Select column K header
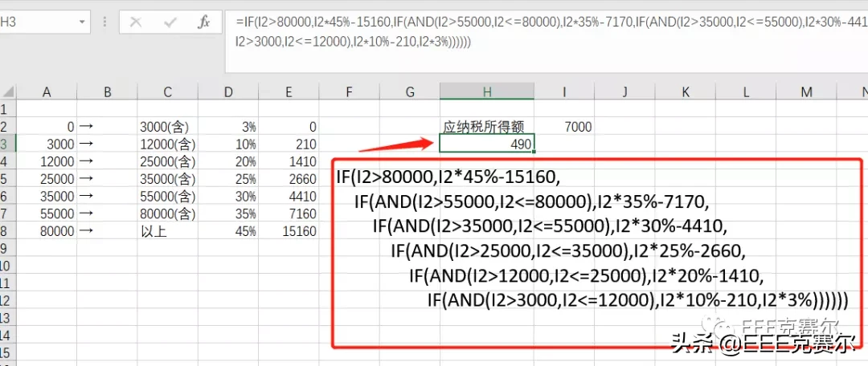The image size is (868, 366). tap(686, 92)
